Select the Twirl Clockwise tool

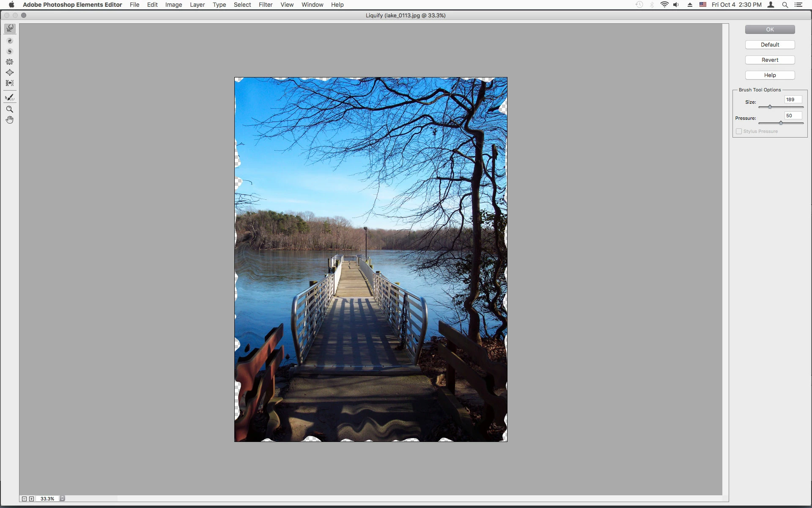[x=10, y=41]
